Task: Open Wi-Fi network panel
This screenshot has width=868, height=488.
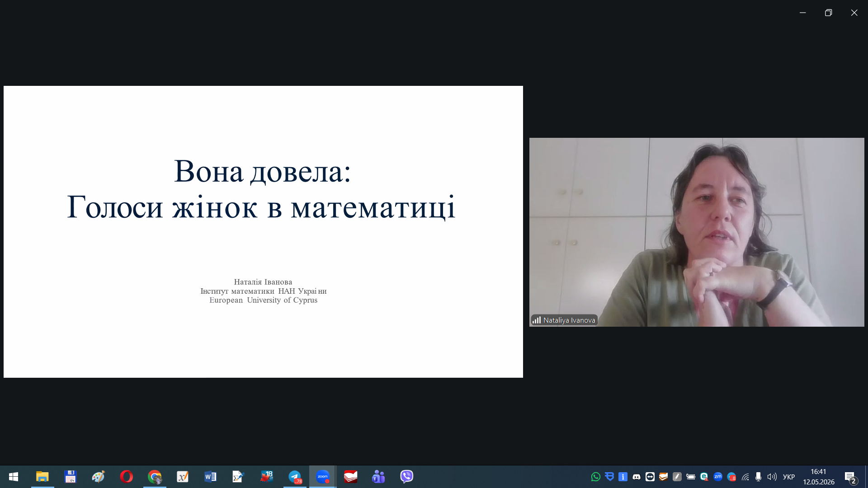Action: coord(745,477)
